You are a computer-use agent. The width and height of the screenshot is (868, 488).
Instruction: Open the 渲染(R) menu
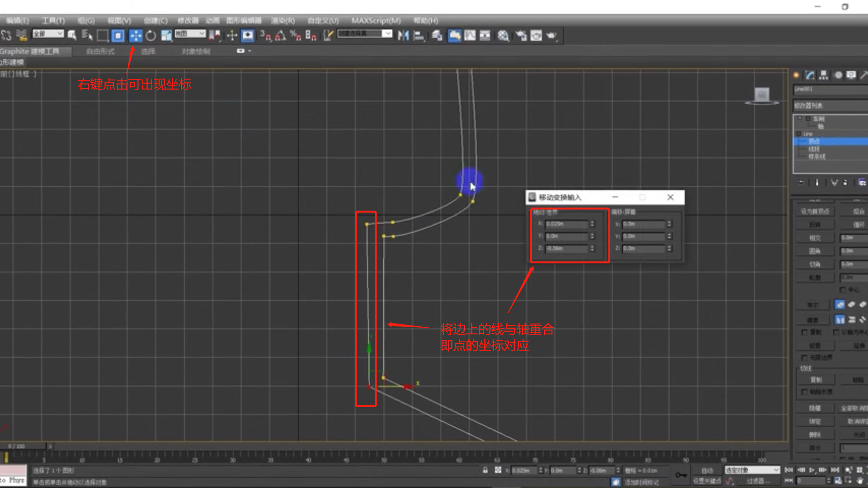tap(283, 21)
